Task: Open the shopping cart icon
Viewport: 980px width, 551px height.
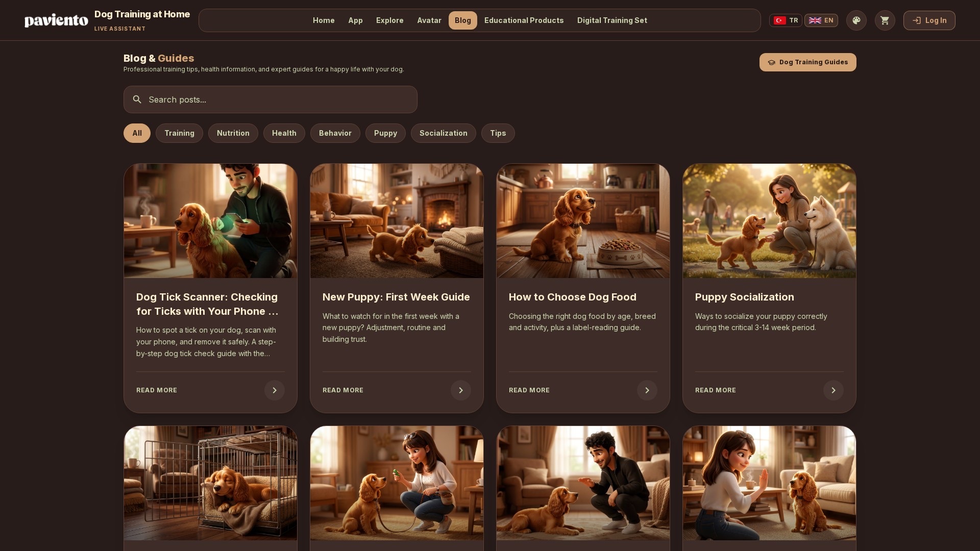Action: tap(885, 20)
